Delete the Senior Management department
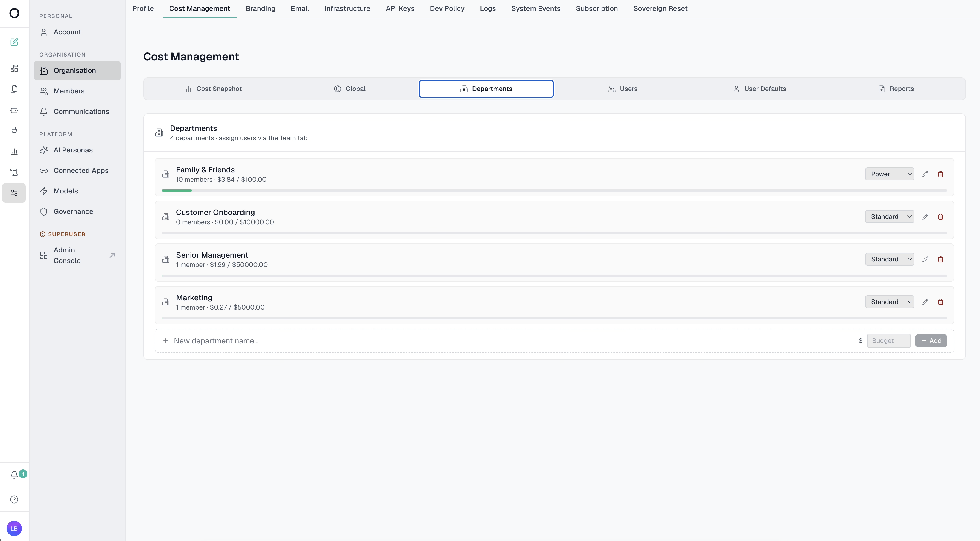 pos(940,259)
